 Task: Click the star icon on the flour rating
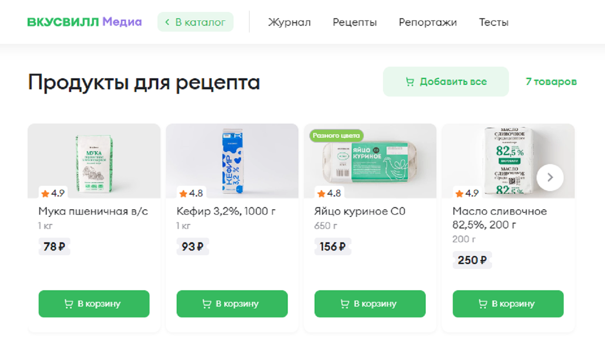point(45,193)
